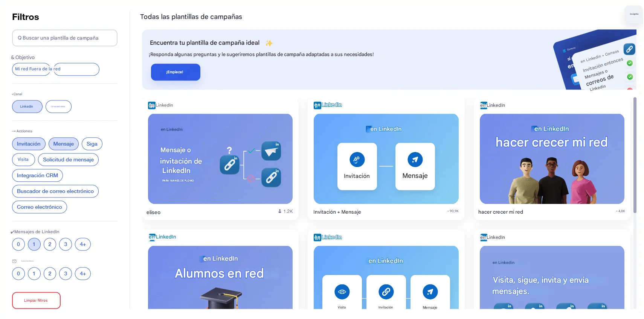Viewport: 644px width, 319px height.
Task: Click the LinkedIn icon above eliseo card
Action: click(152, 105)
